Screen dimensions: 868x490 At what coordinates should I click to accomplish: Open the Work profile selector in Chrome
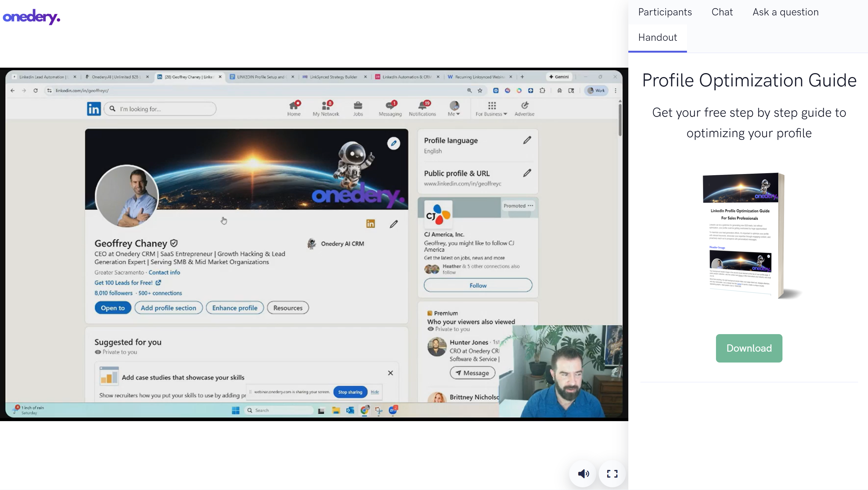(x=597, y=90)
